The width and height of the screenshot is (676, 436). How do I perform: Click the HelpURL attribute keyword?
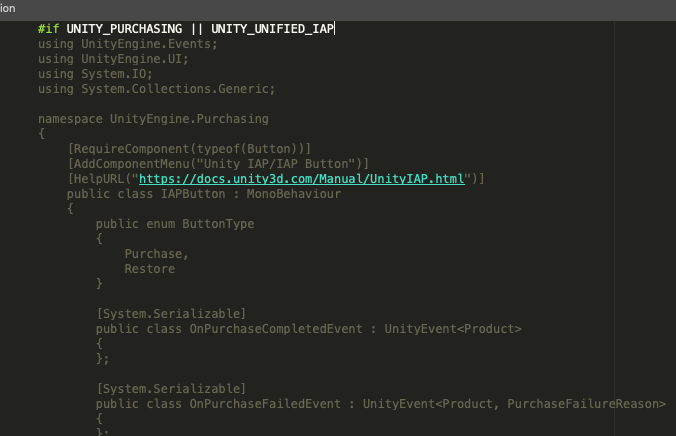(99, 179)
